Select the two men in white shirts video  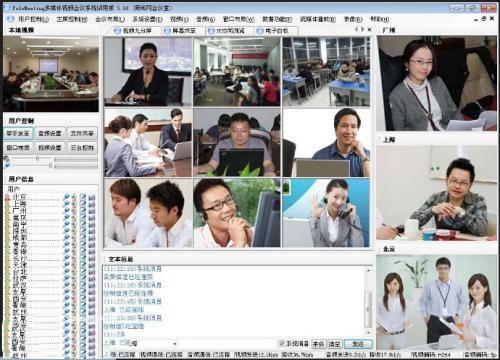click(x=148, y=213)
